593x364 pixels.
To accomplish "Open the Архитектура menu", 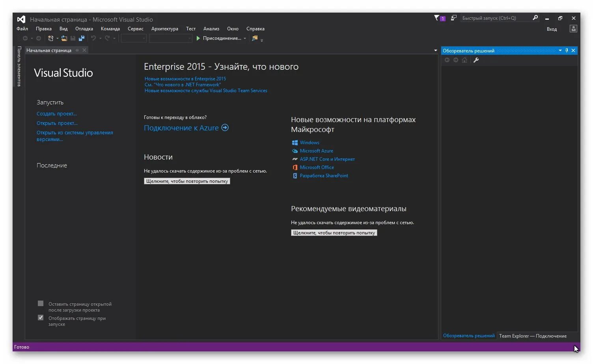I will [165, 29].
